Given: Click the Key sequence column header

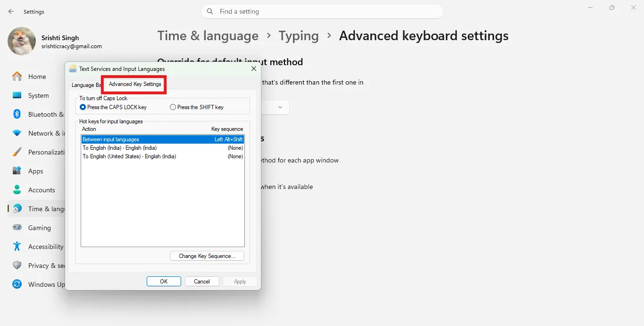Looking at the screenshot, I should tap(227, 129).
